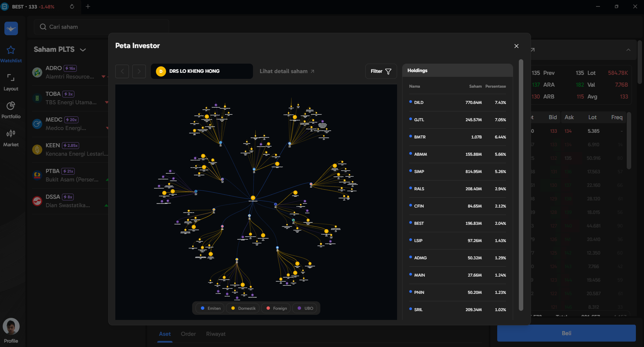Switch to the Aset tab
Image resolution: width=644 pixels, height=347 pixels.
coord(165,334)
